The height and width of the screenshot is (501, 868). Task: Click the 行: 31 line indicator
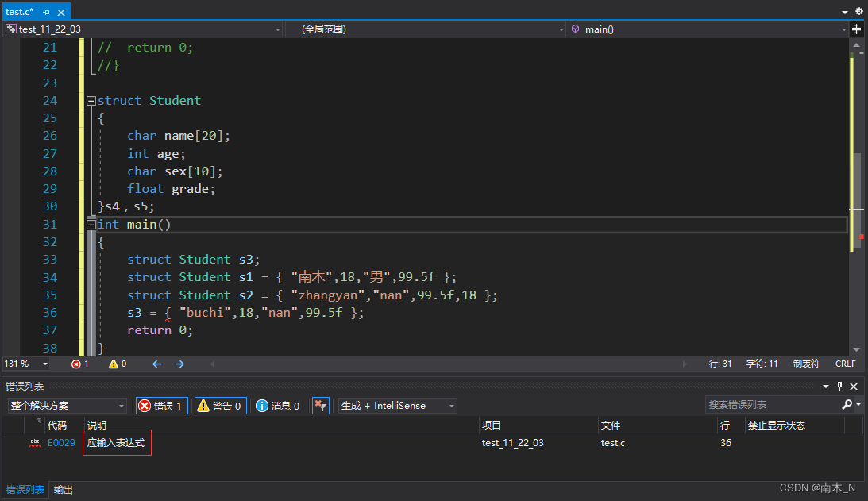click(720, 364)
